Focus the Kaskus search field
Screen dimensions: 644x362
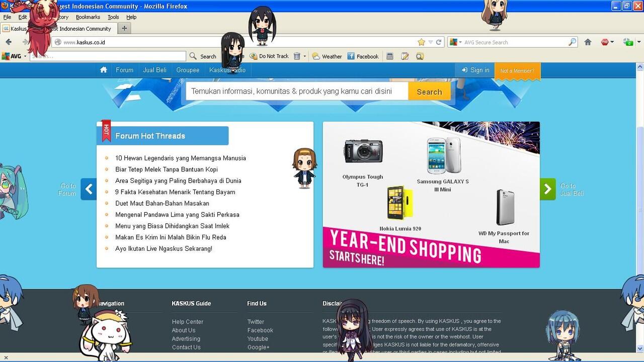[x=297, y=92]
